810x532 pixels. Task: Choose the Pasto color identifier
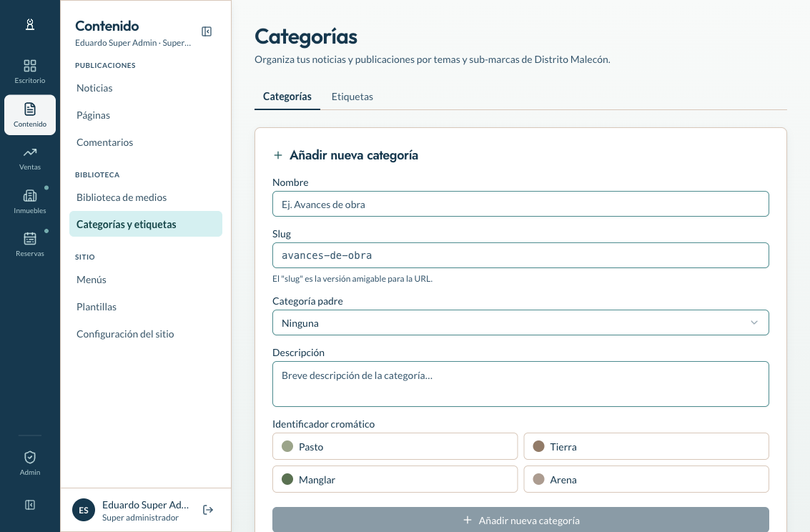(x=395, y=446)
